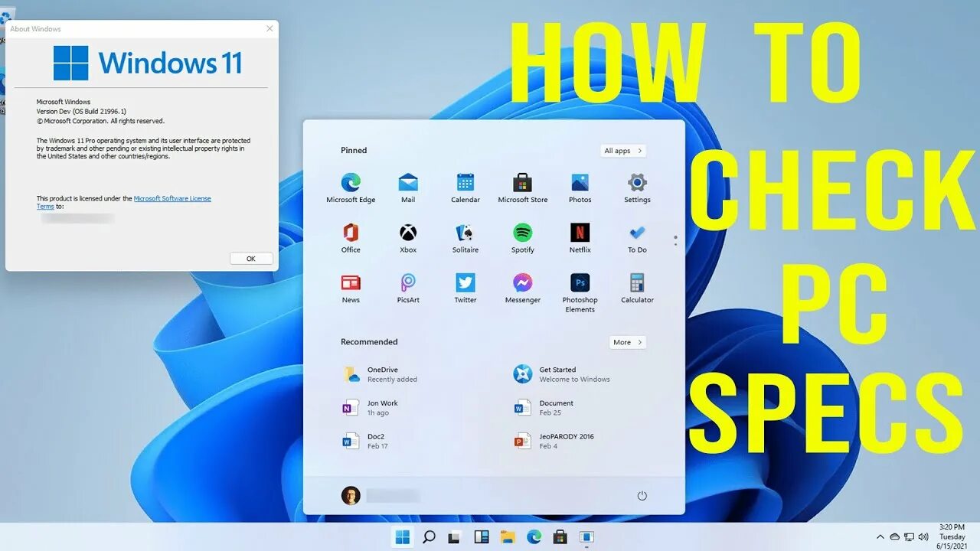Expand All apps list
Screen dimensions: 980x551
[x=623, y=151]
